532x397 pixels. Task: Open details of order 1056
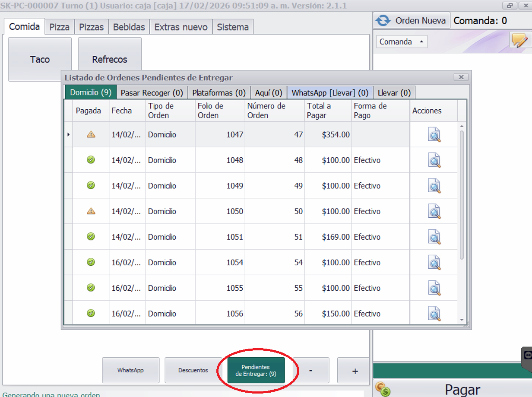click(434, 314)
